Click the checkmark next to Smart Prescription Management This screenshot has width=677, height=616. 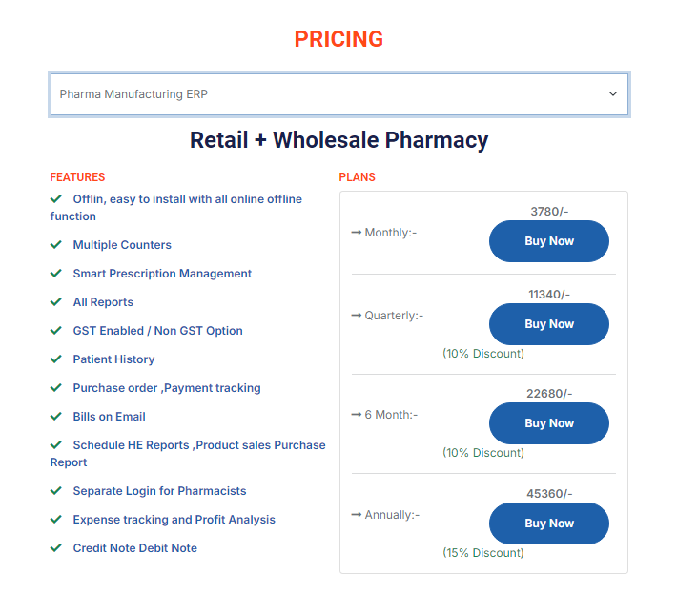click(56, 274)
